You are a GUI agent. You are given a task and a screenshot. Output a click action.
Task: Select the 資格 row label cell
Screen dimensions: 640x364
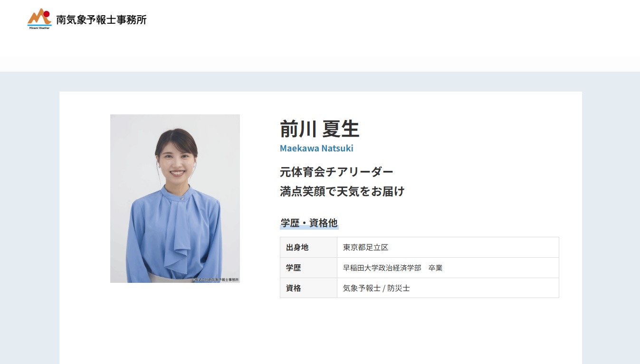coord(294,288)
